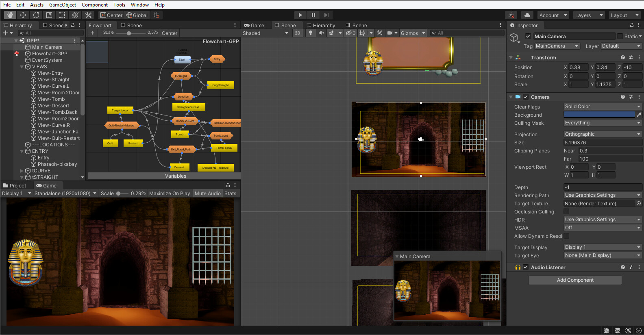644x335 pixels.
Task: Select the Rect transform tool
Action: (62, 15)
